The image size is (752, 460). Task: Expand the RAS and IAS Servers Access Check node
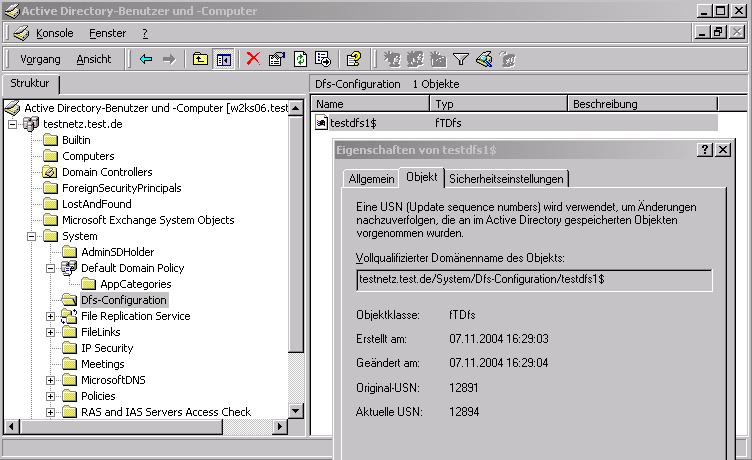(x=50, y=412)
